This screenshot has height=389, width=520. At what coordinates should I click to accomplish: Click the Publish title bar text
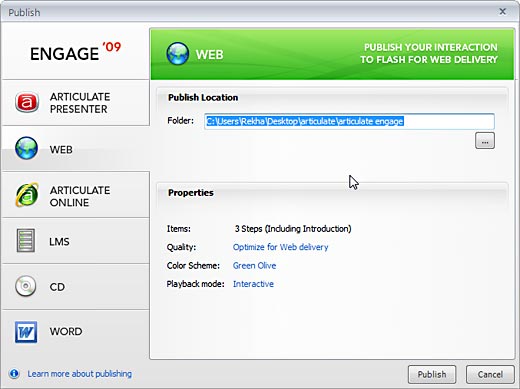pyautogui.click(x=24, y=13)
